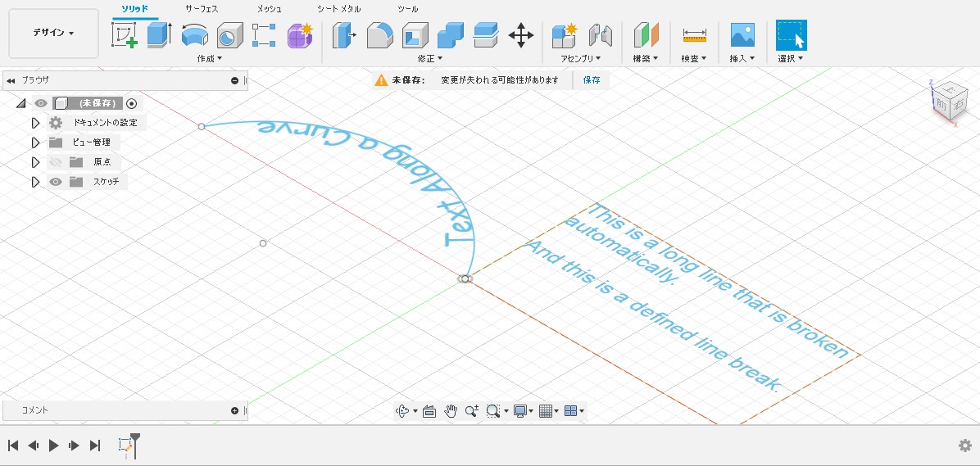This screenshot has width=980, height=466.
Task: Toggle visibility of the unsaved root component
Action: [x=41, y=104]
